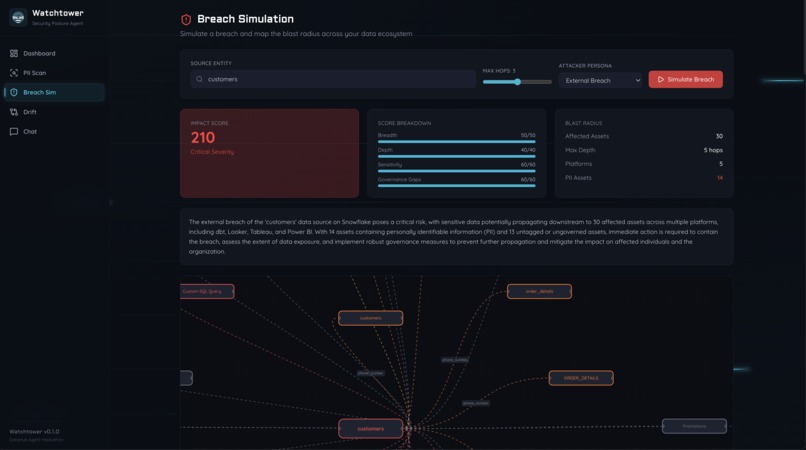Viewport: 806px width, 450px height.
Task: Click the Source Entity field containing customers
Action: pos(333,79)
